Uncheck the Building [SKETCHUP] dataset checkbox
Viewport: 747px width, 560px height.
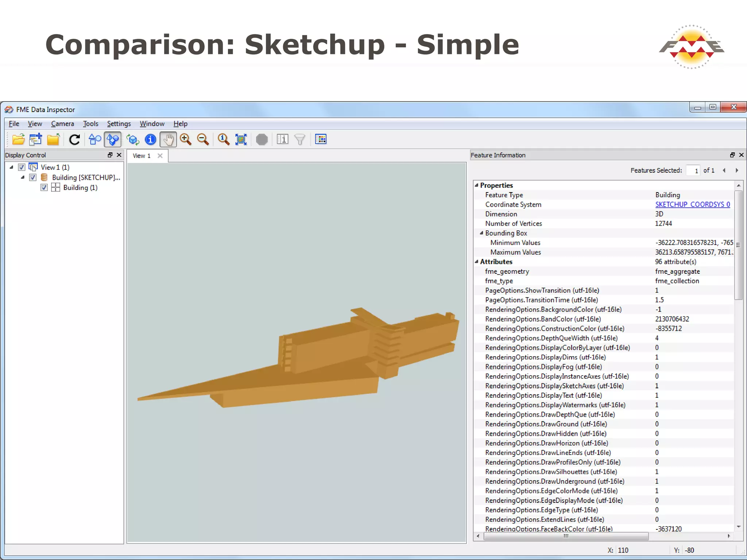point(33,178)
